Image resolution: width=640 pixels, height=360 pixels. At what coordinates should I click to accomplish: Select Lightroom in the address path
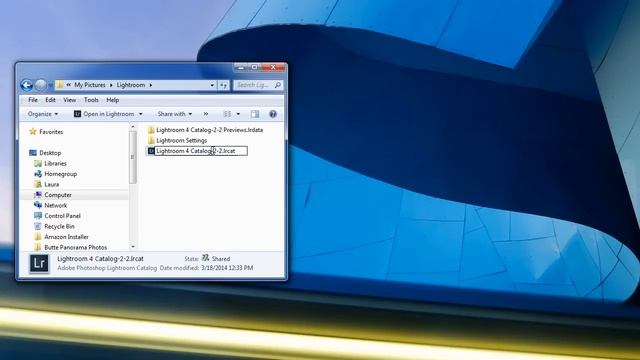pos(131,85)
